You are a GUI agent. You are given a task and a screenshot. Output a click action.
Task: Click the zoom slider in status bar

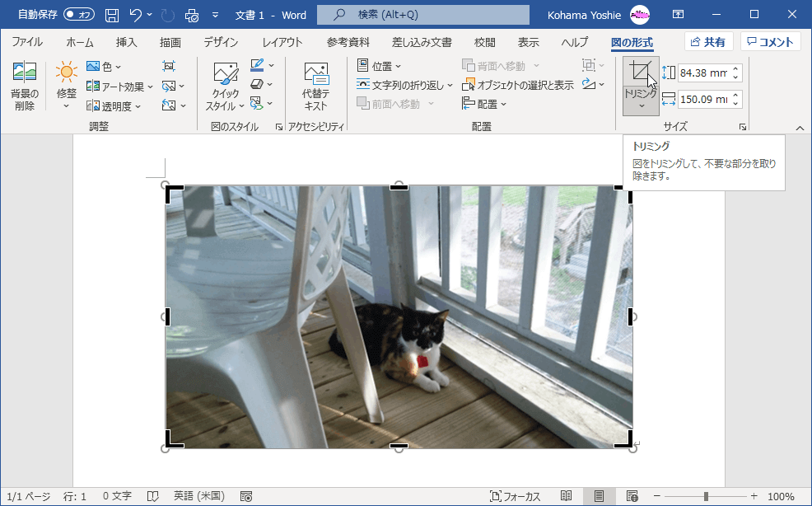[706, 497]
